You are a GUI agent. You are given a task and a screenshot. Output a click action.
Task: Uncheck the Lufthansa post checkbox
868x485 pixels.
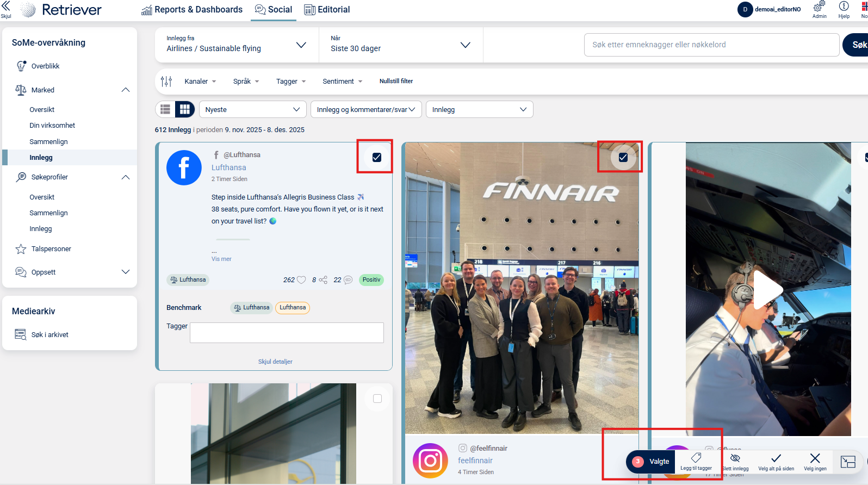pos(377,157)
